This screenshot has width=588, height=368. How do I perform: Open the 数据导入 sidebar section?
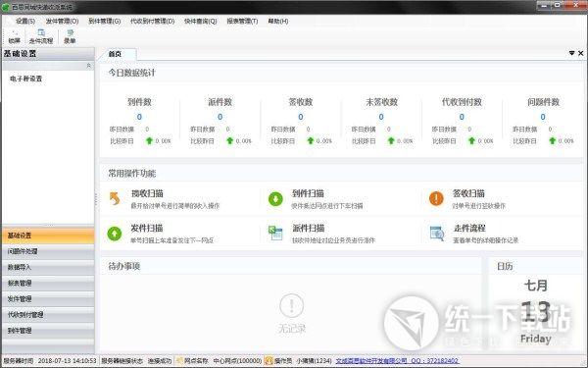coord(48,267)
